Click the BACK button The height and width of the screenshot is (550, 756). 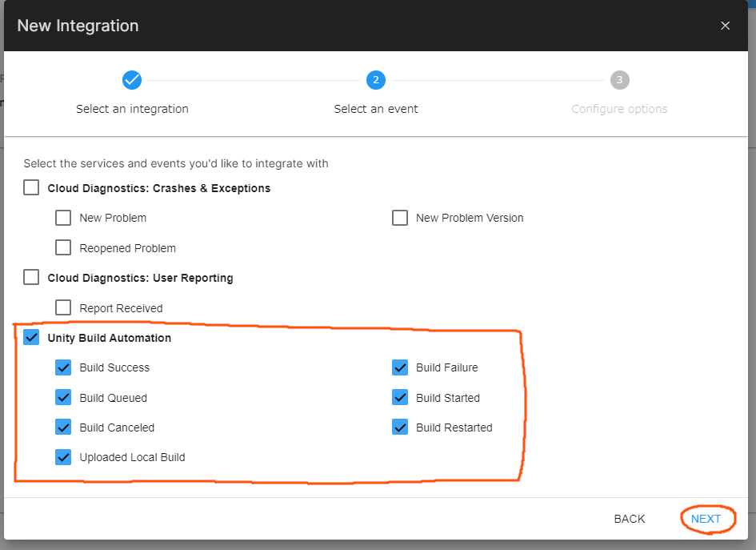(x=630, y=519)
